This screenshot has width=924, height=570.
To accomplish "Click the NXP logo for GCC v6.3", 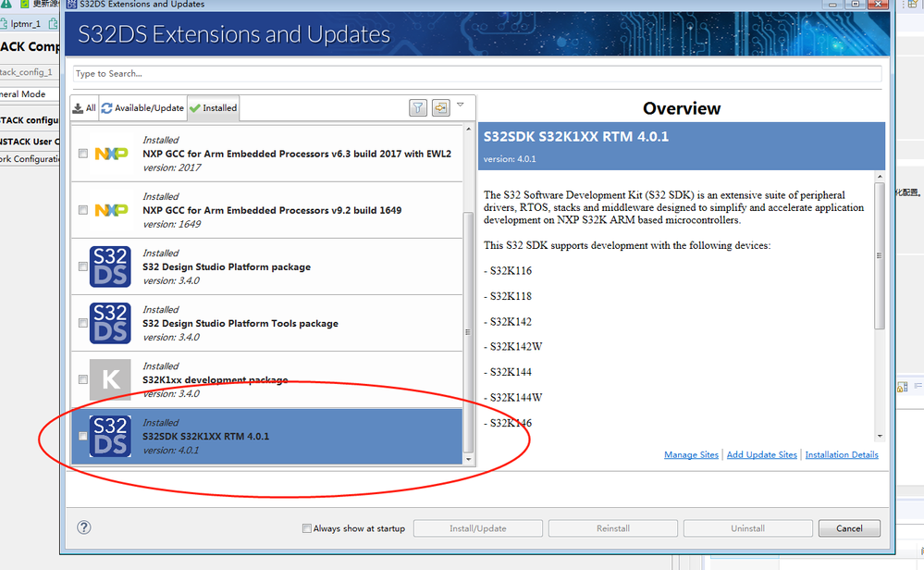I will (x=111, y=154).
